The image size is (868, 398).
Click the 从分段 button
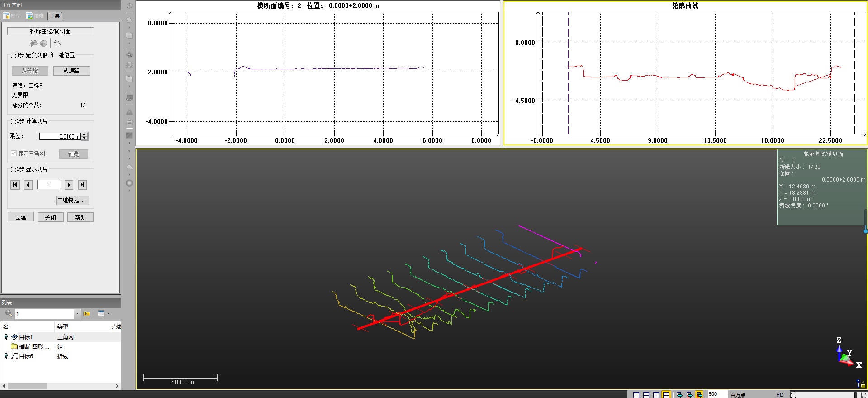pos(30,71)
